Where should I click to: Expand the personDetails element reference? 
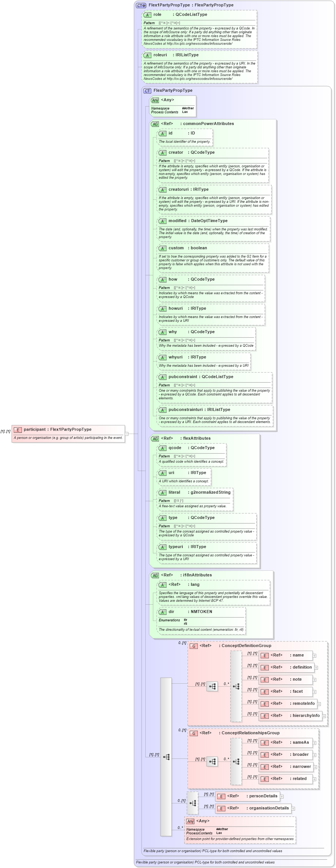coord(282,797)
